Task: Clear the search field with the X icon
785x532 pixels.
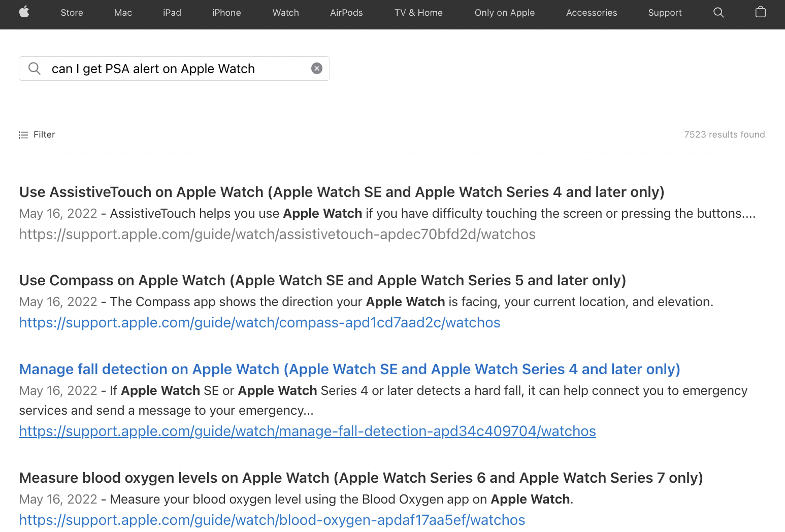Action: (317, 69)
